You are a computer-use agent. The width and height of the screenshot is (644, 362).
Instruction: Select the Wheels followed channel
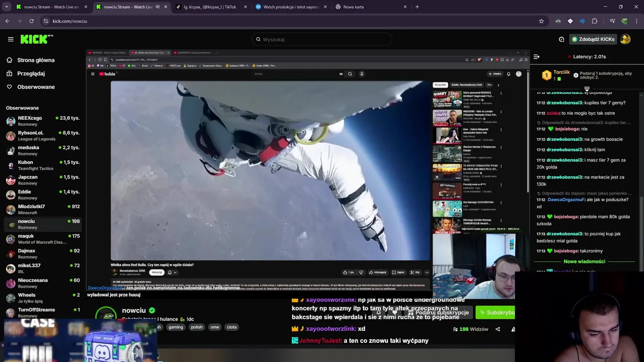point(43,298)
